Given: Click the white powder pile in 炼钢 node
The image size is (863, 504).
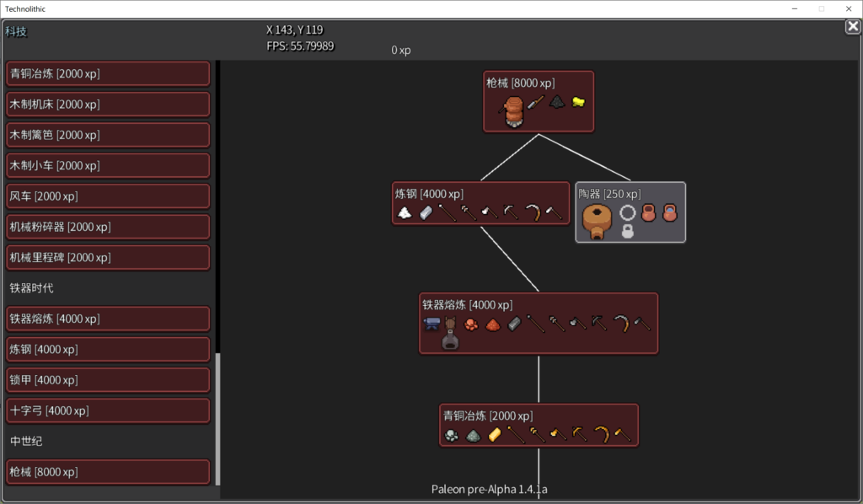Looking at the screenshot, I should tap(405, 213).
